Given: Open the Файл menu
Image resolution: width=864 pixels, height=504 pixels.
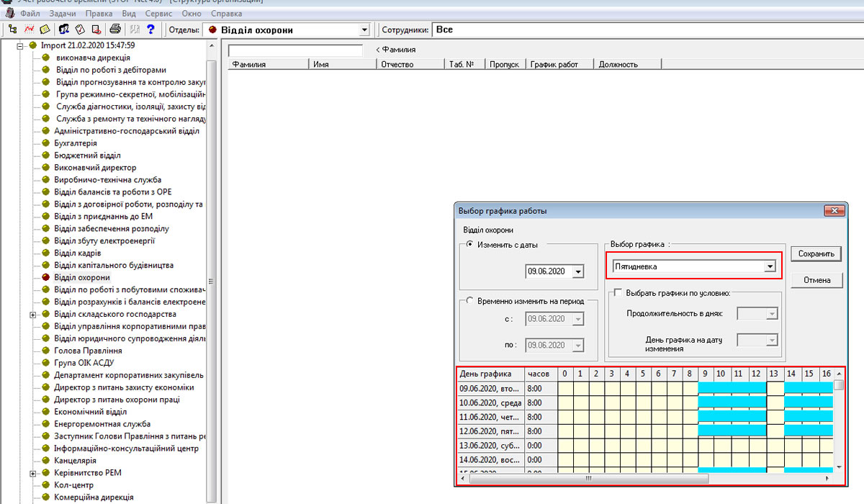Looking at the screenshot, I should pyautogui.click(x=30, y=14).
